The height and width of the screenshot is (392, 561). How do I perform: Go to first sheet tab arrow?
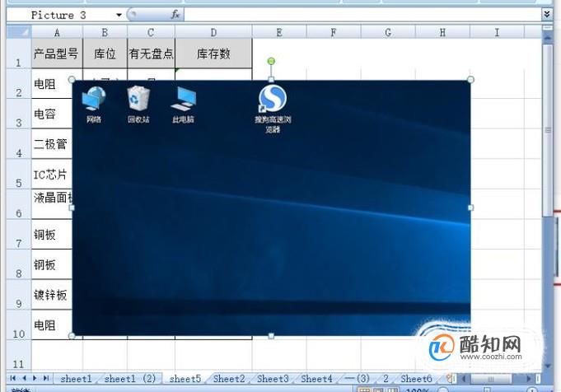point(13,378)
